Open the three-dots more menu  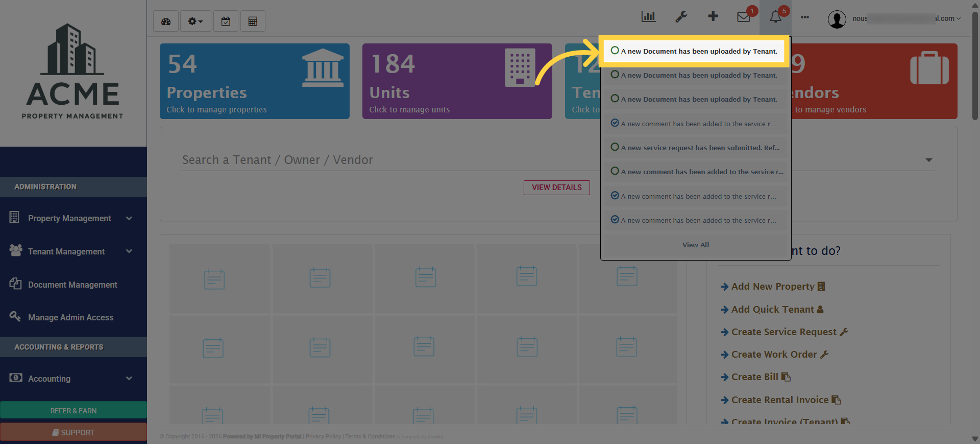(x=805, y=17)
